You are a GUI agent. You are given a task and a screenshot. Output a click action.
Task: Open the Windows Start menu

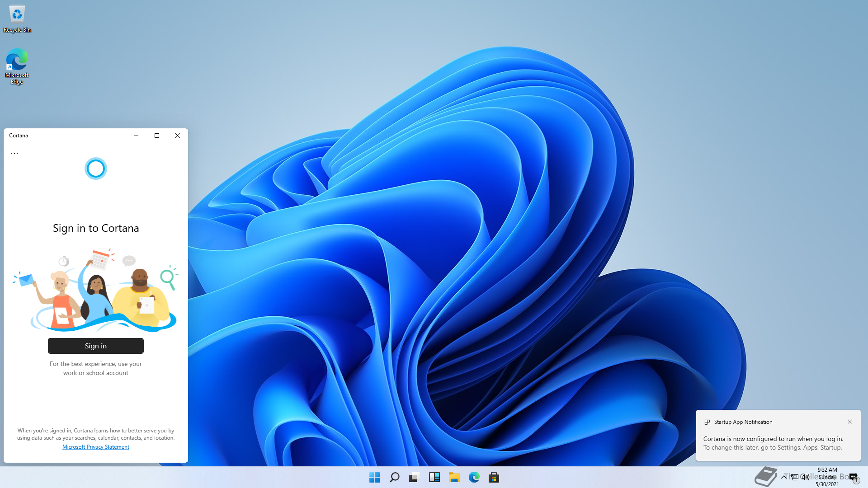pos(375,477)
